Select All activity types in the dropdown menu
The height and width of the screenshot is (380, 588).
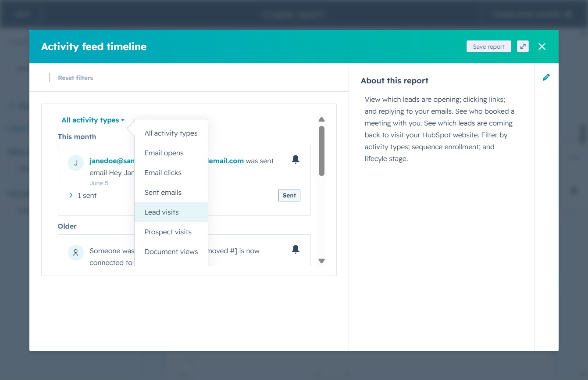pos(171,133)
